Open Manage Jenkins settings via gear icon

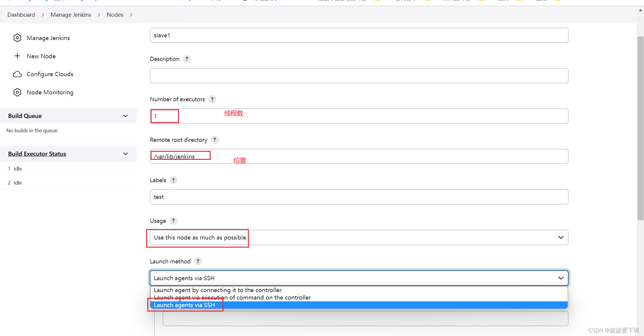tap(17, 38)
